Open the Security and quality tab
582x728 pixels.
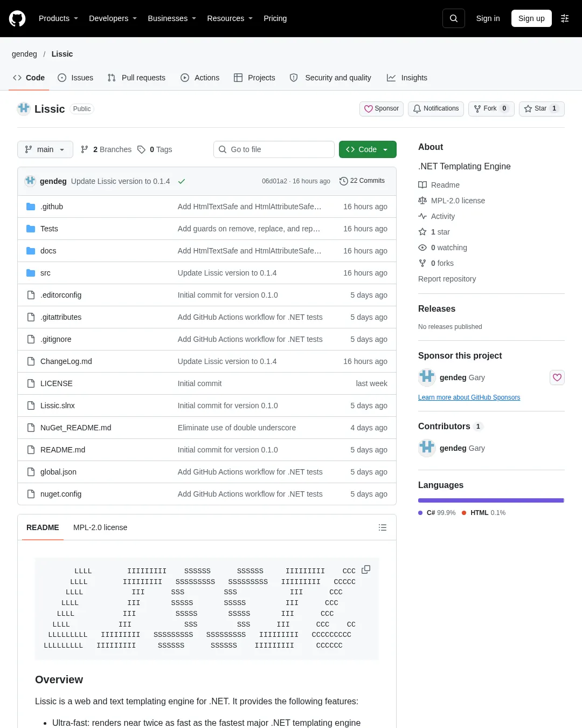tap(330, 78)
